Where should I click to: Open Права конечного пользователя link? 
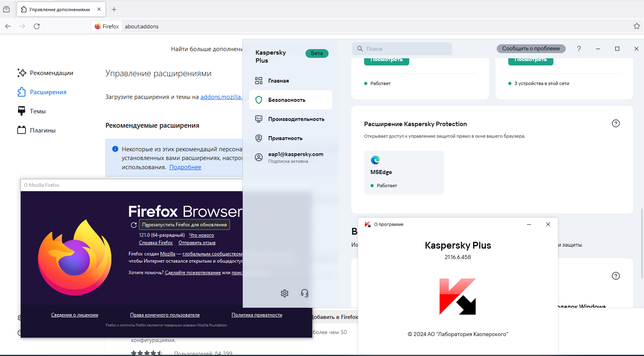(x=165, y=315)
